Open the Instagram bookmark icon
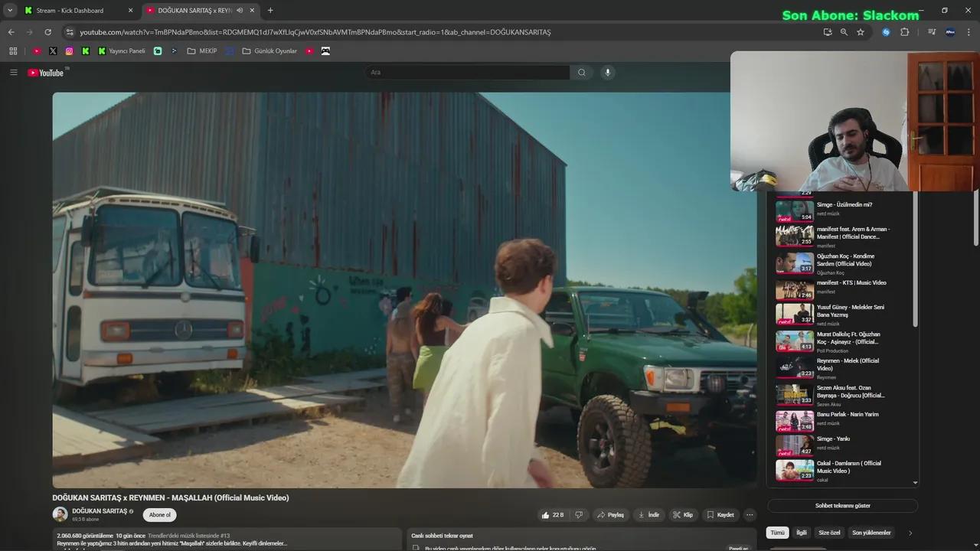The image size is (980, 551). [x=69, y=51]
